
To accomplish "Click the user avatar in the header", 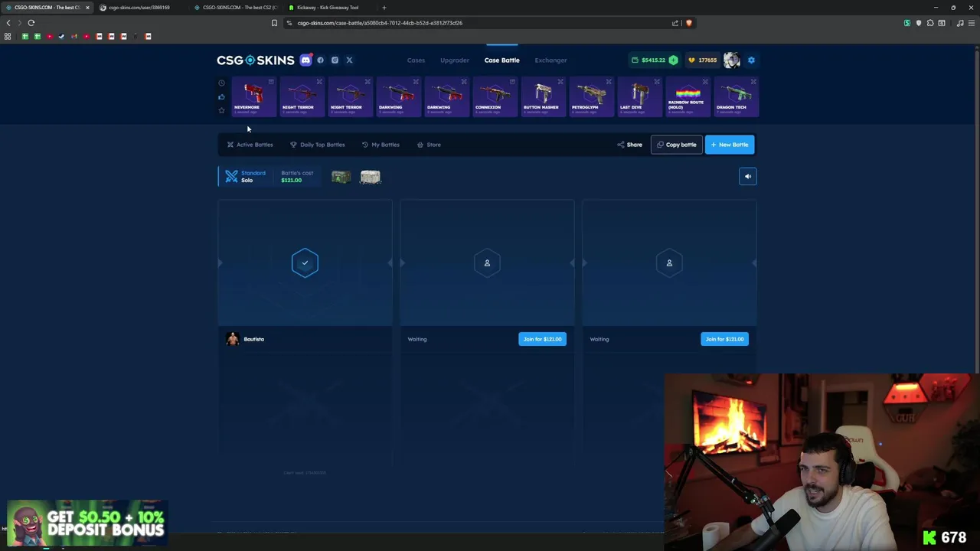I will [x=731, y=60].
